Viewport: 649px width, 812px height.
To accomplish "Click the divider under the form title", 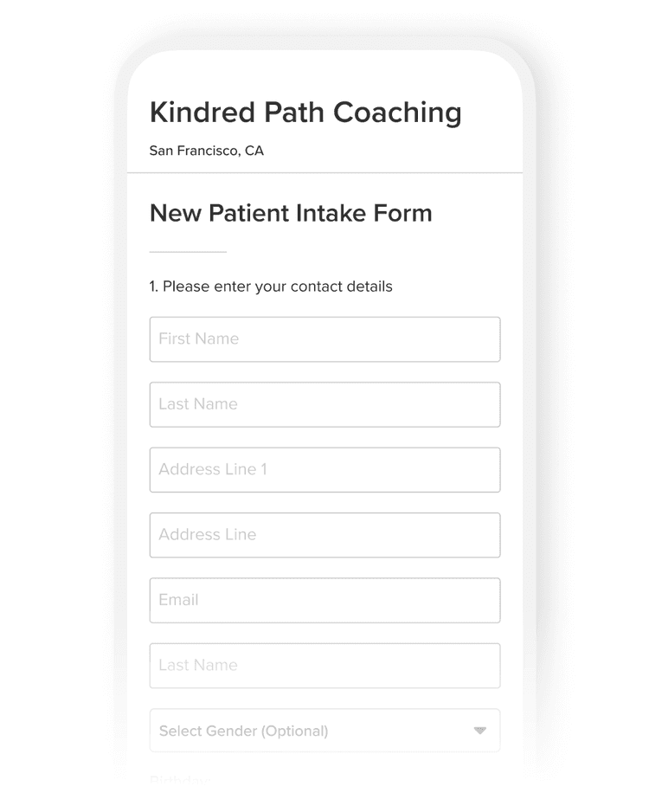I will click(x=187, y=251).
